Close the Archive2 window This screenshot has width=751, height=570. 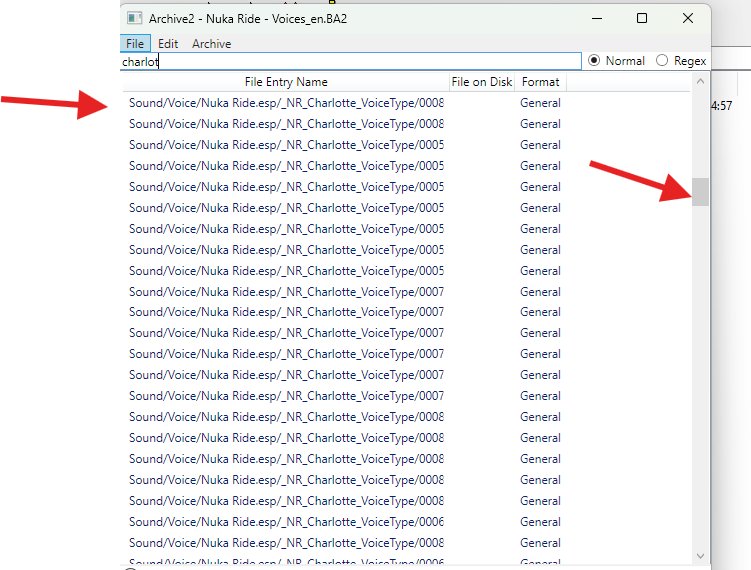click(x=688, y=18)
